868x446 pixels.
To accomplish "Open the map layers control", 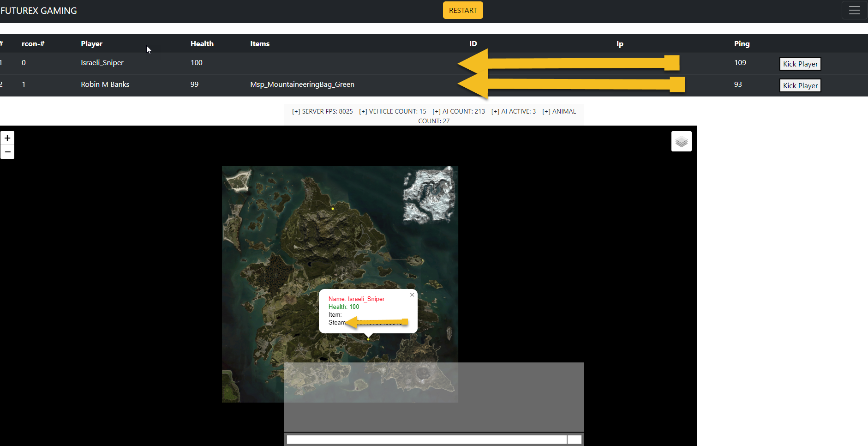I will [681, 141].
